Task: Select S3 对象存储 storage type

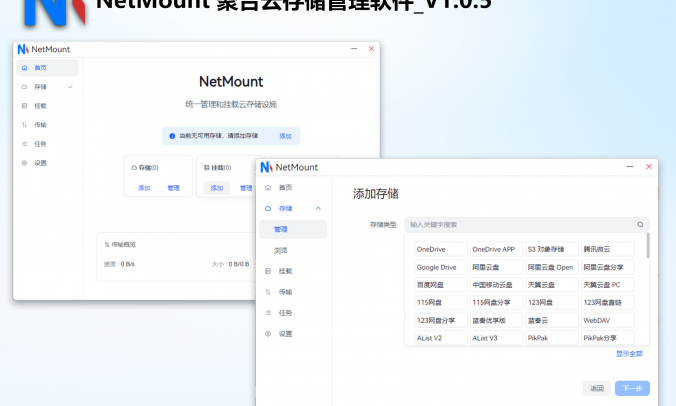Action: [552, 249]
